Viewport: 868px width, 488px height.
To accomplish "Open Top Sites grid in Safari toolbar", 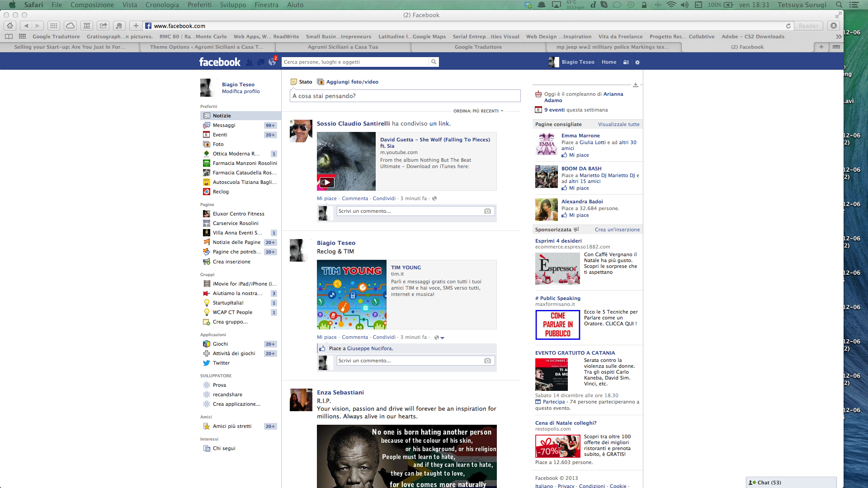I will point(54,26).
